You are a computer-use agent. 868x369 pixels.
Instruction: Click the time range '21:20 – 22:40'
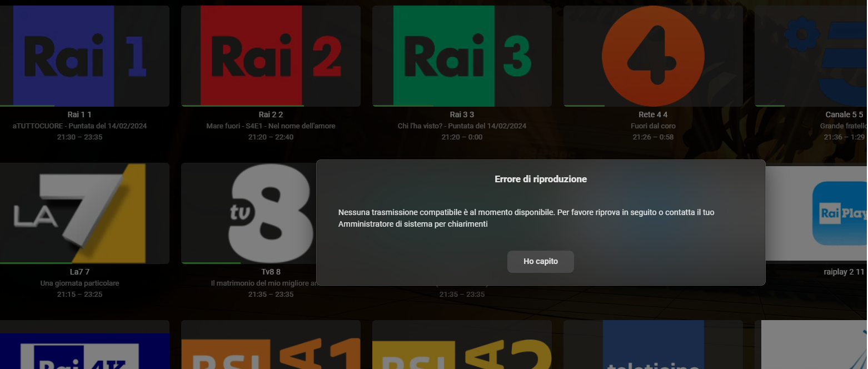point(271,137)
